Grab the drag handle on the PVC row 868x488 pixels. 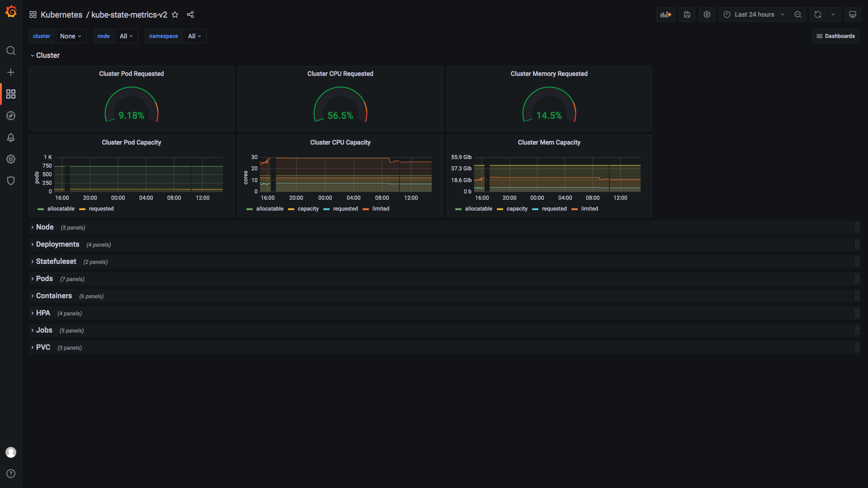pyautogui.click(x=857, y=347)
